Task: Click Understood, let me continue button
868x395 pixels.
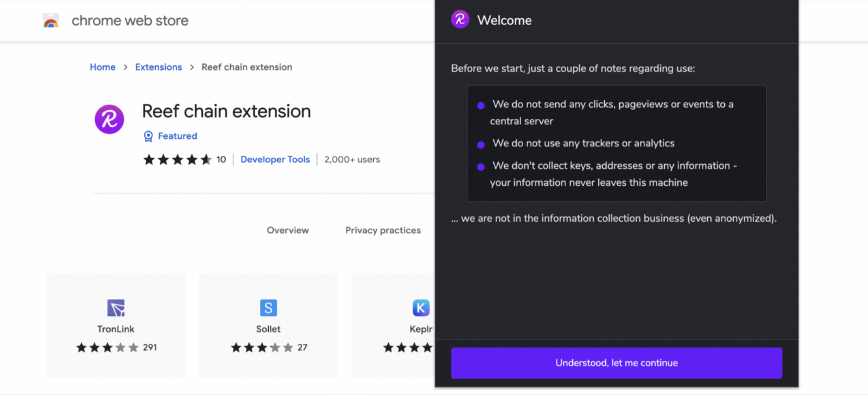Action: [616, 363]
